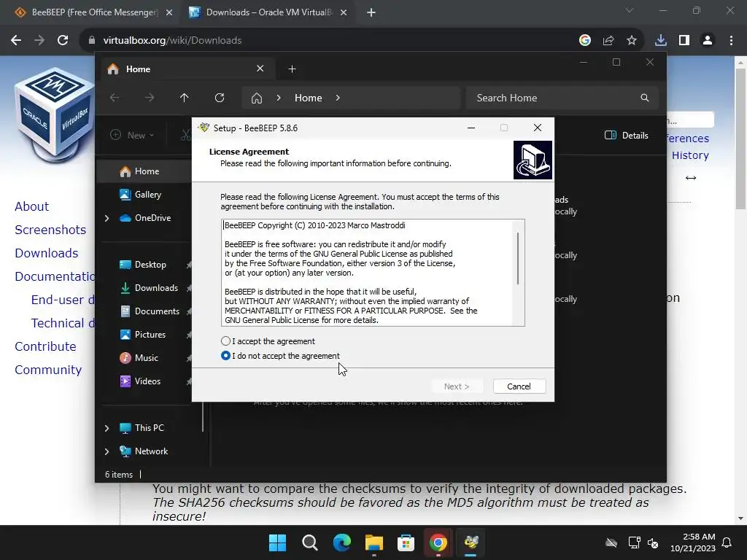Viewport: 747px width, 560px height.
Task: Toggle Chrome side panel icon
Action: tap(684, 41)
